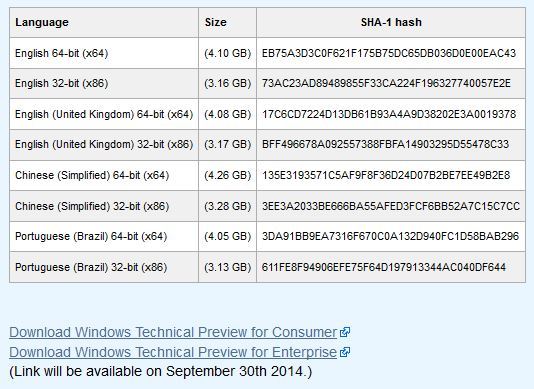Click the hash starting with 611FE8F9
Screen dimensions: 534x389
coord(383,267)
